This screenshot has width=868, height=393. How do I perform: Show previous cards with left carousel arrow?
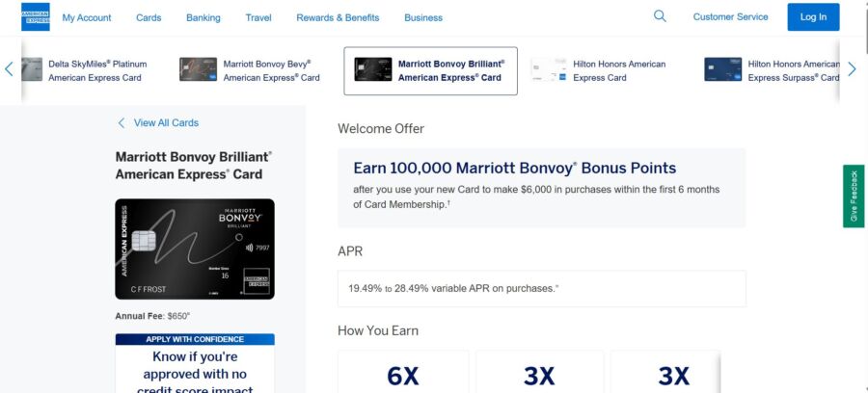9,69
